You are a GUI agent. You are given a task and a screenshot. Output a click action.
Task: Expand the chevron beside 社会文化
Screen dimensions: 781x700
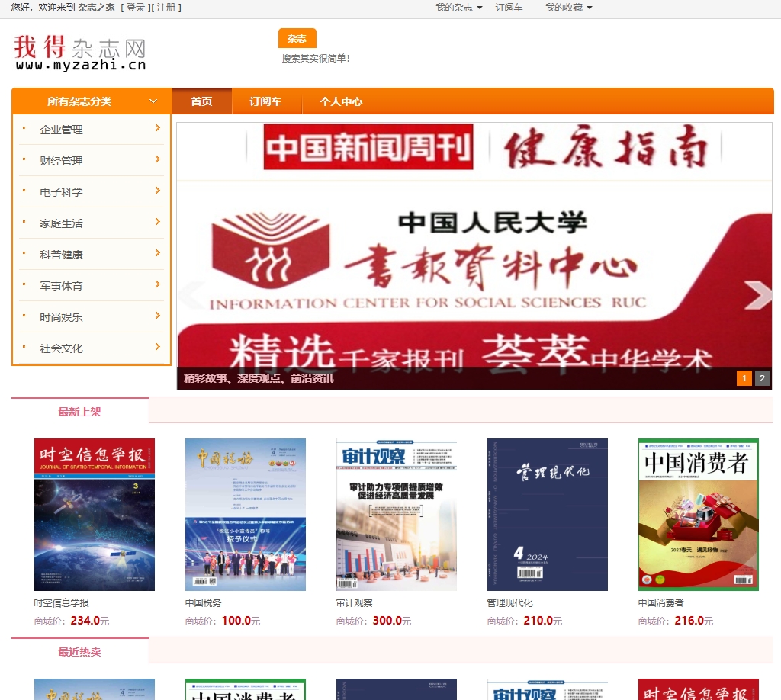[x=157, y=347]
